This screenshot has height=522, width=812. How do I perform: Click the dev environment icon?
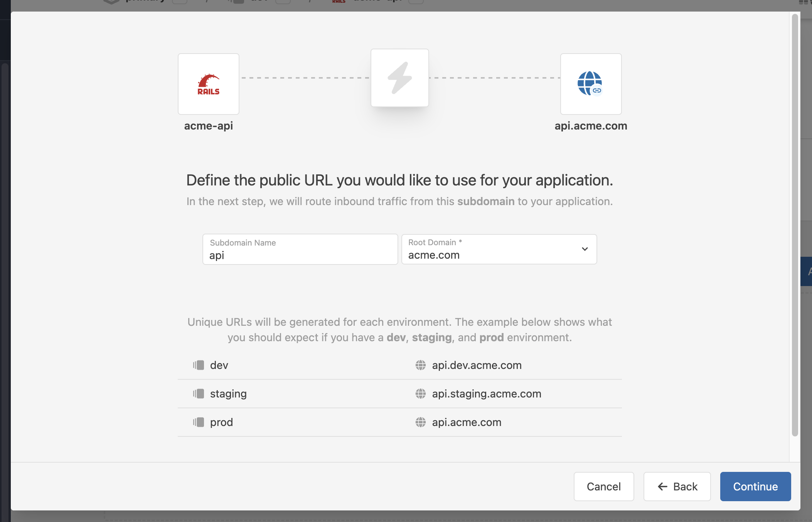(198, 365)
